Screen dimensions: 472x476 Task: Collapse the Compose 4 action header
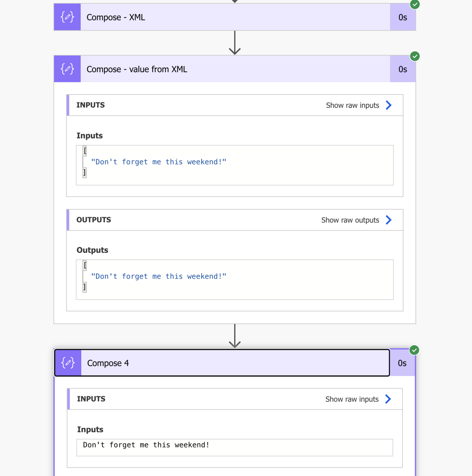pyautogui.click(x=222, y=363)
